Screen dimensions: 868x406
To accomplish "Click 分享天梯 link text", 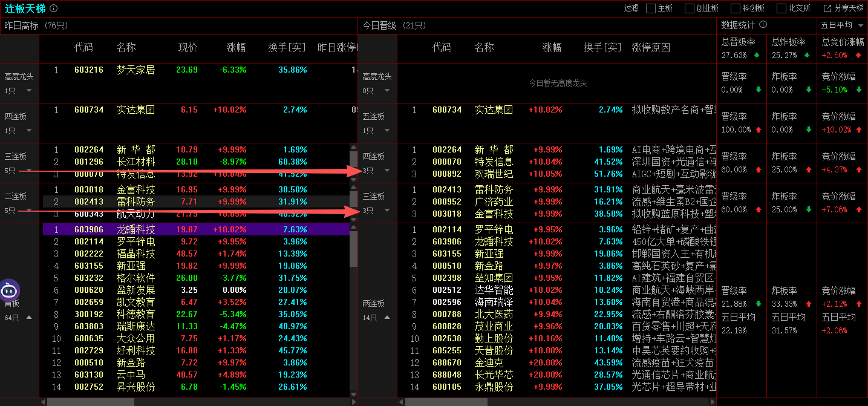I will click(x=849, y=8).
